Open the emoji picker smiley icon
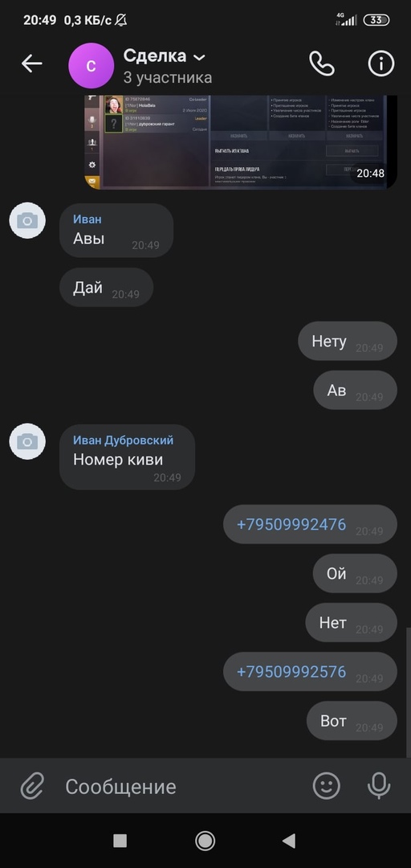Screen dimensions: 411x868 pos(327,785)
